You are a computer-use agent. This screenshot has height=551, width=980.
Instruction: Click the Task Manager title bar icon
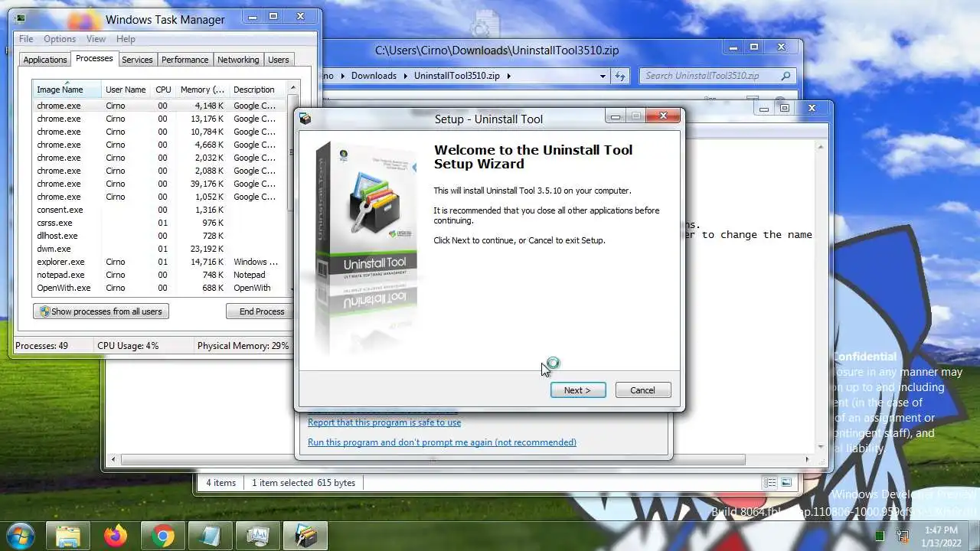point(20,19)
